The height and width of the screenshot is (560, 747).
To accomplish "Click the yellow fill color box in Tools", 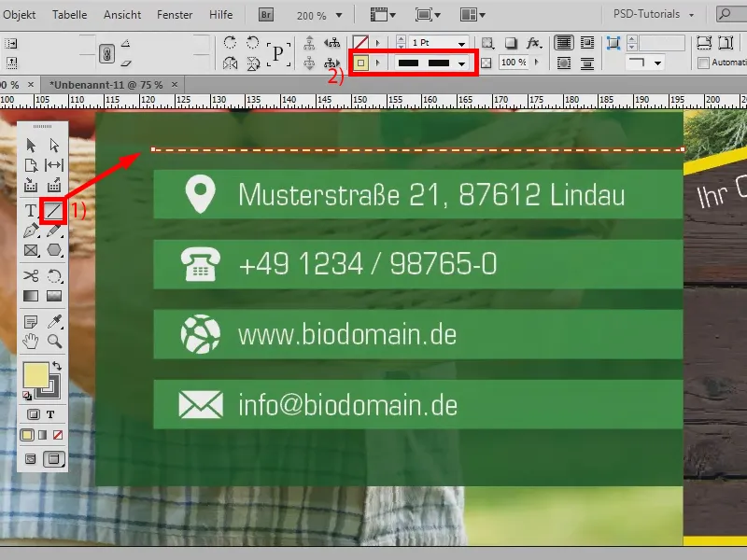I will [x=35, y=375].
